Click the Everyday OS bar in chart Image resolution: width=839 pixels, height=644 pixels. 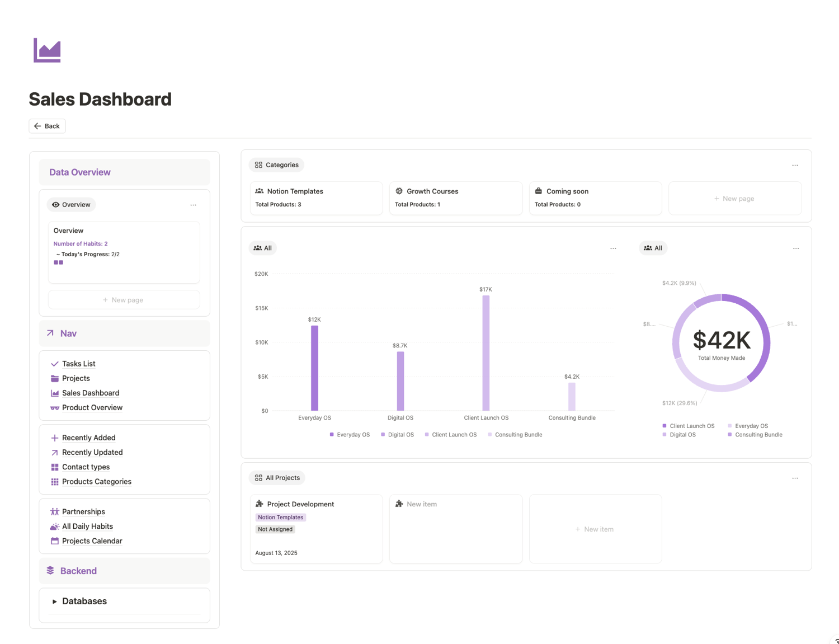pos(314,368)
